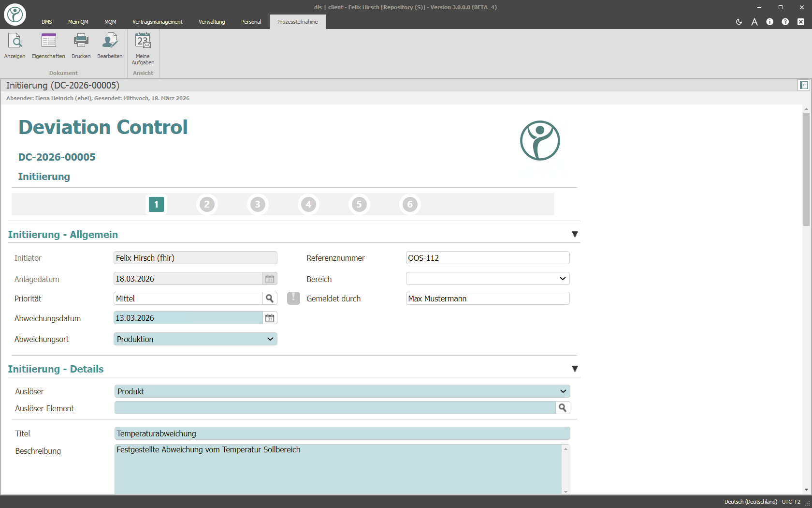Image resolution: width=812 pixels, height=508 pixels.
Task: Click the exclamation mark priority indicator
Action: coord(293,298)
